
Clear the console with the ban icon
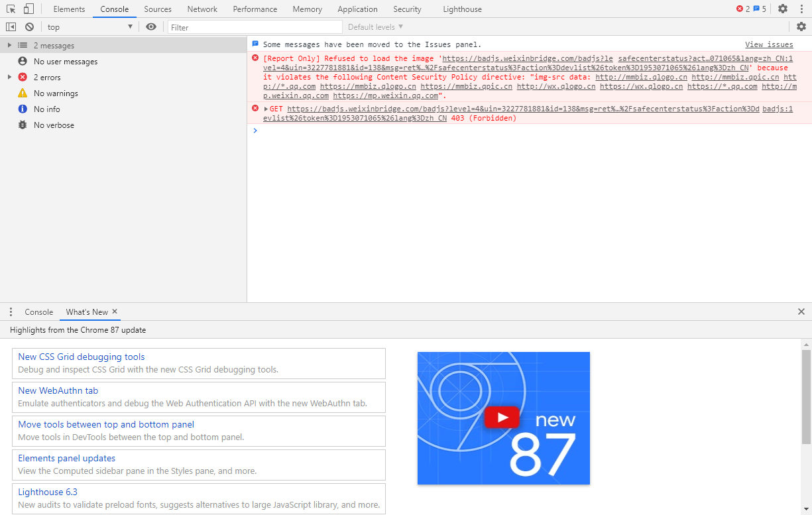29,27
